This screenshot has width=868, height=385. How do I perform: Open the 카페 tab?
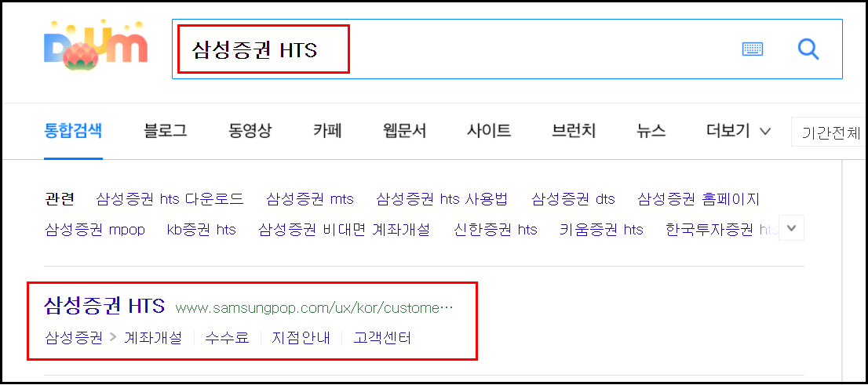click(327, 131)
